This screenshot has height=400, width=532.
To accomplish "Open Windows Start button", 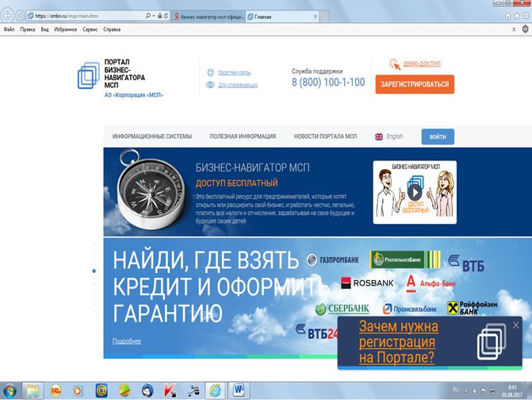I will tap(10, 390).
